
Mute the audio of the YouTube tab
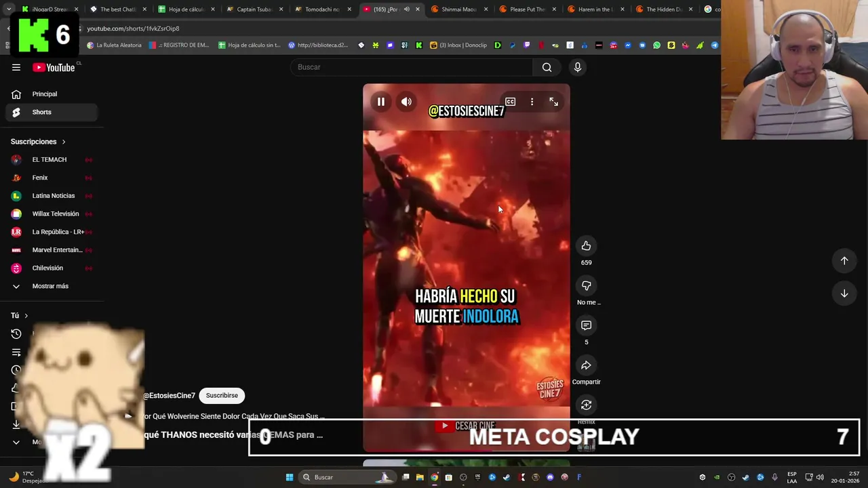tap(407, 9)
